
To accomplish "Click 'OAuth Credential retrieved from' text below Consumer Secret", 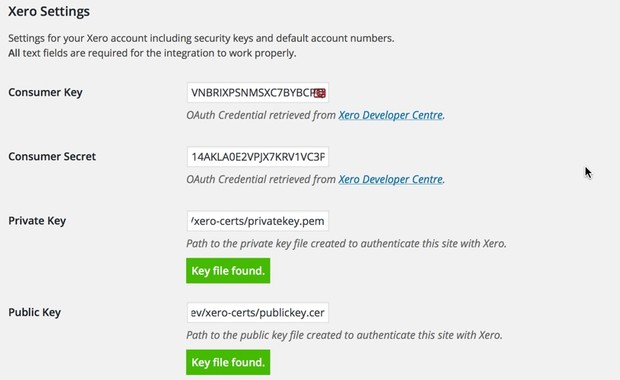I will [x=261, y=180].
